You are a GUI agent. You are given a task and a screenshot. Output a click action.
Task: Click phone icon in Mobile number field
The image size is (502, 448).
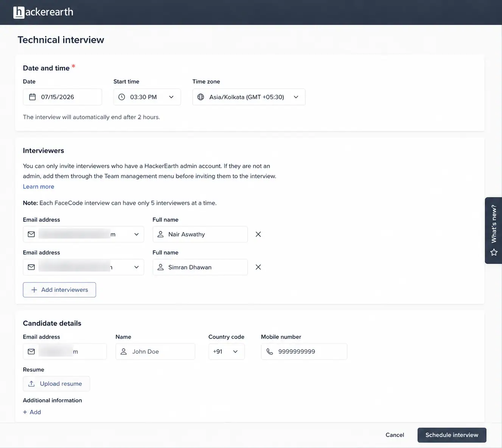pyautogui.click(x=270, y=352)
